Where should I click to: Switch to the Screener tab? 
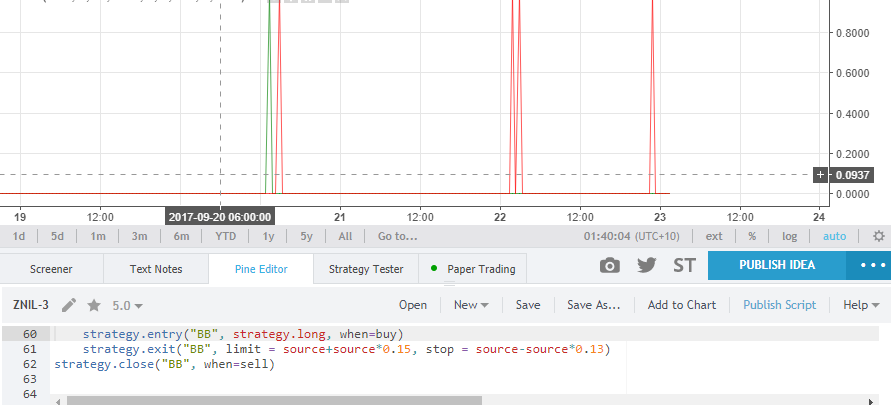tap(51, 269)
